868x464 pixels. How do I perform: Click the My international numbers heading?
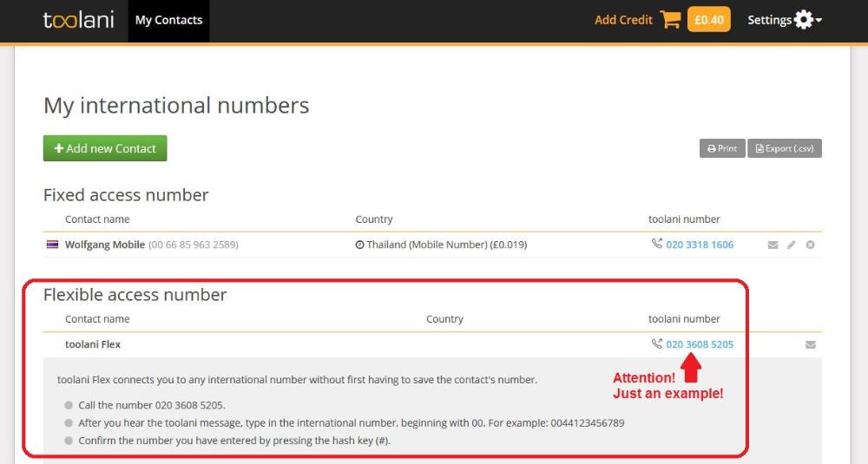[176, 105]
